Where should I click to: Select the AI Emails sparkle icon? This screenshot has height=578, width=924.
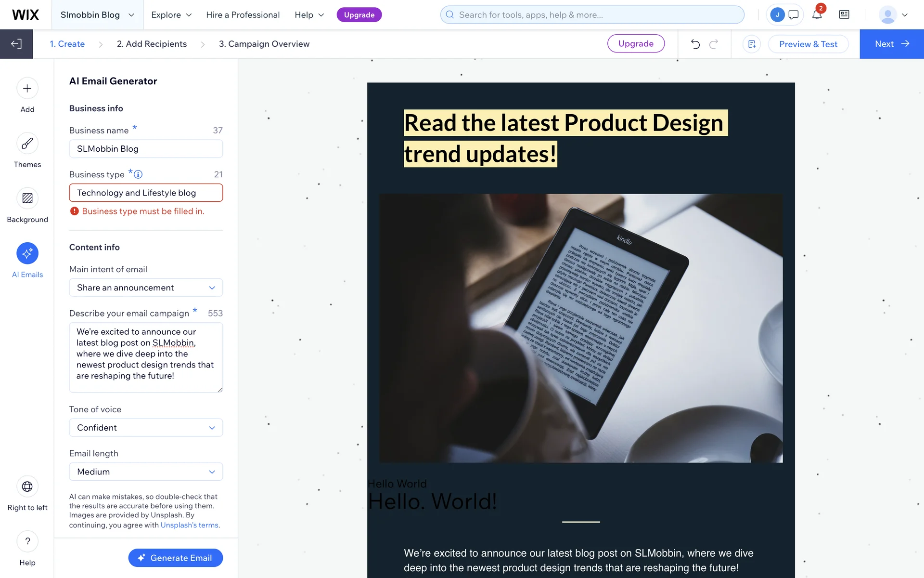click(27, 253)
